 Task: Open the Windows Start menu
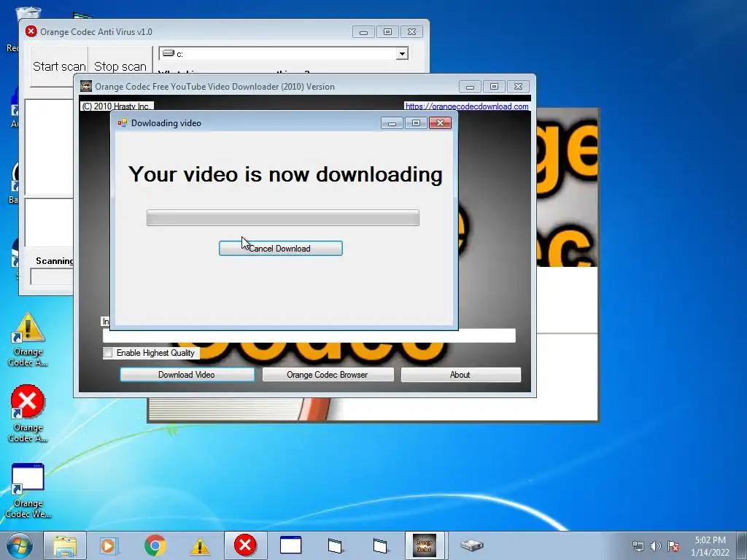tap(20, 545)
